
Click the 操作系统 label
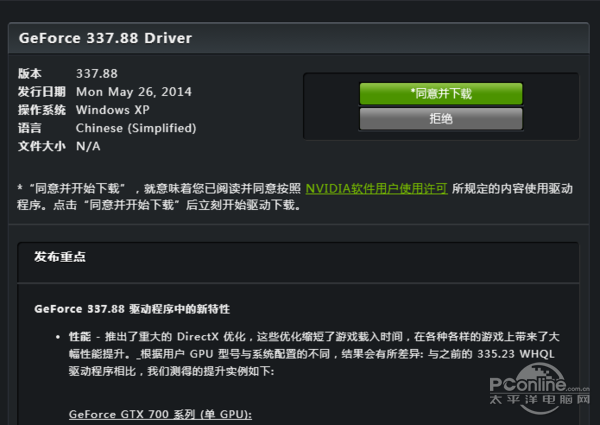pyautogui.click(x=38, y=110)
